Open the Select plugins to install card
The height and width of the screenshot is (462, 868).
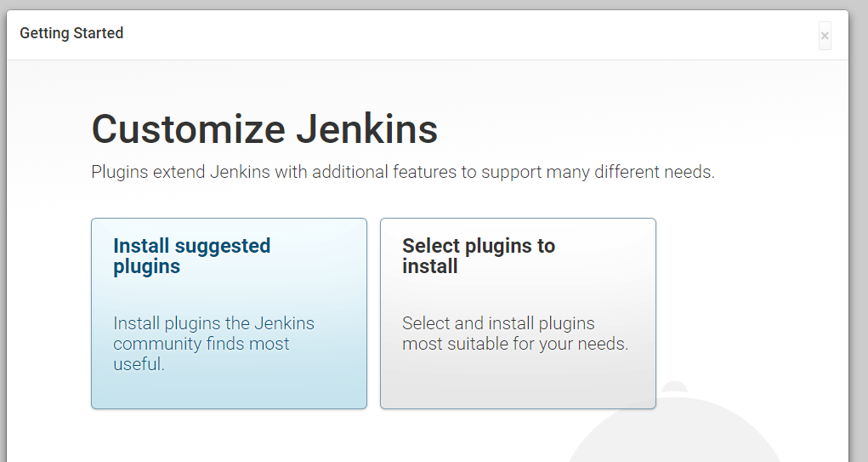[x=518, y=314]
